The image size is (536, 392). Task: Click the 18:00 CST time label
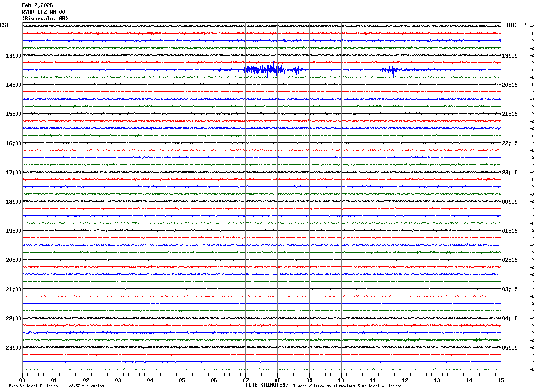(13, 202)
